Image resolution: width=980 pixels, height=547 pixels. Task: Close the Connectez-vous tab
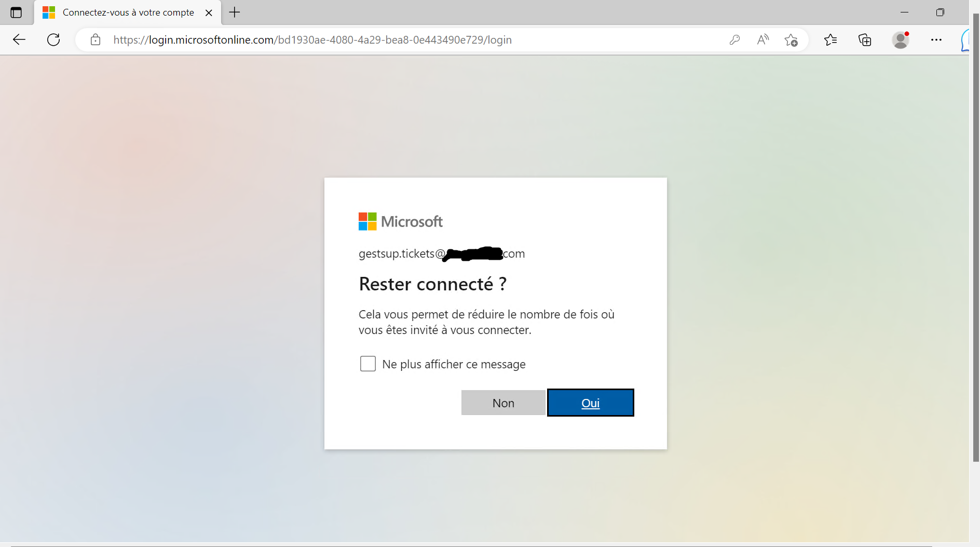tap(209, 12)
